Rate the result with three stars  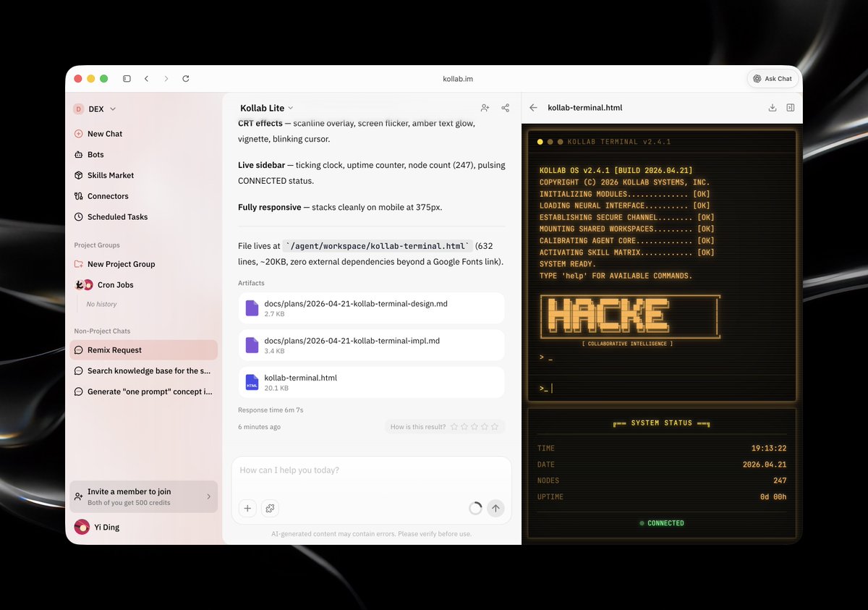(475, 427)
